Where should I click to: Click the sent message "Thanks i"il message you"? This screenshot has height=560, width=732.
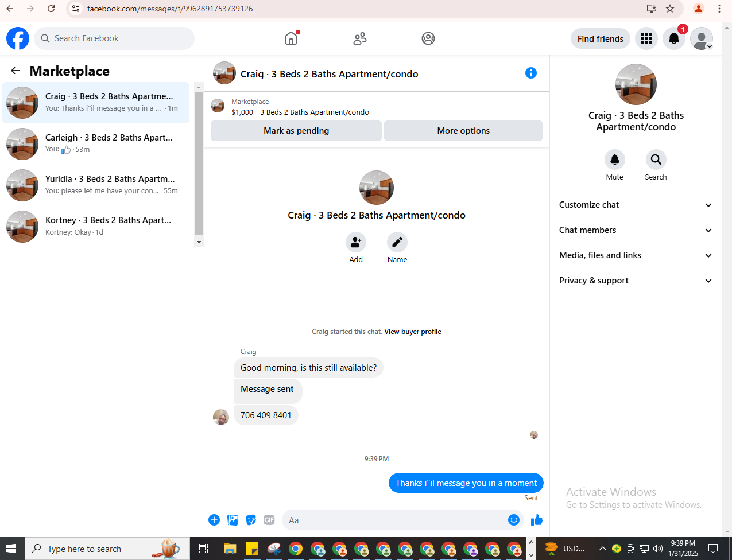(x=466, y=483)
